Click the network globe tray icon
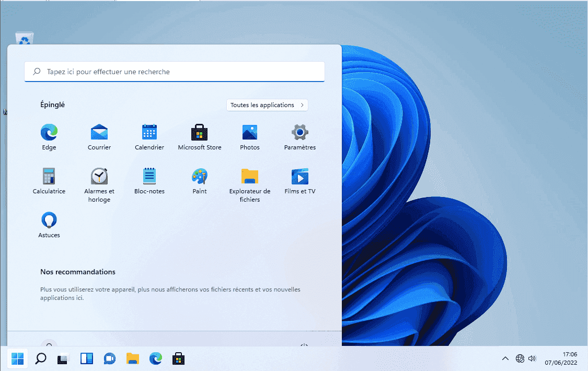The width and height of the screenshot is (588, 371). click(x=520, y=358)
